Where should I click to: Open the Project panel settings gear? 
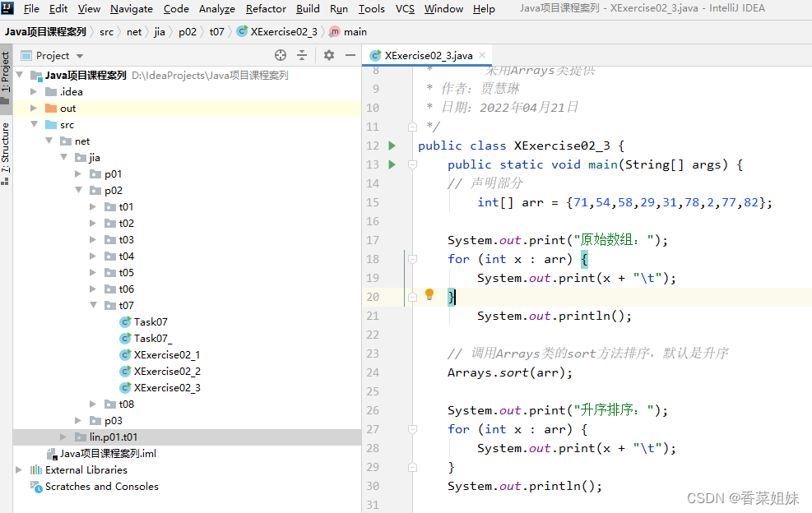329,55
